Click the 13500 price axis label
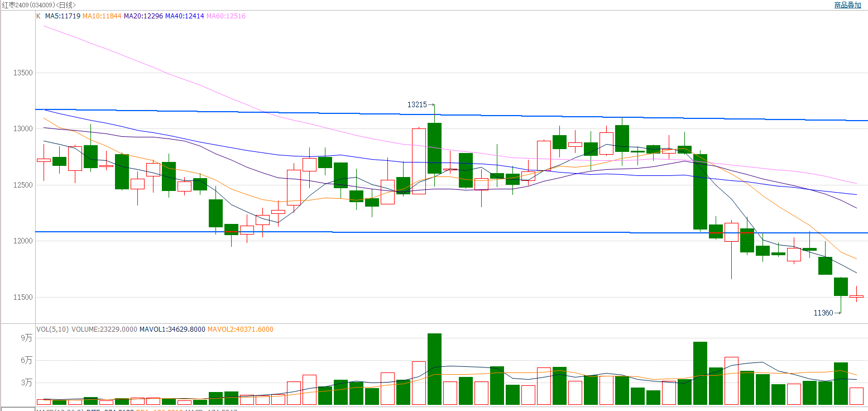868x411 pixels. 24,73
